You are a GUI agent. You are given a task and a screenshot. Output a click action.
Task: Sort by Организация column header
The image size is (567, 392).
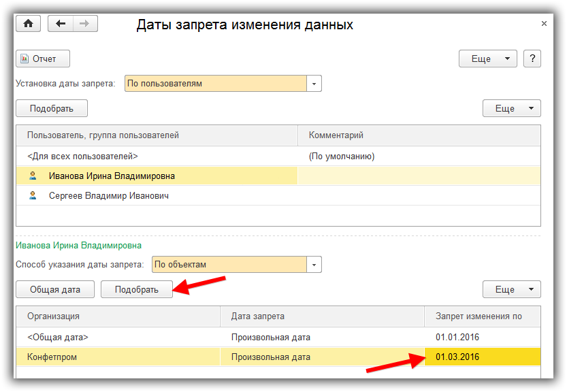[54, 316]
